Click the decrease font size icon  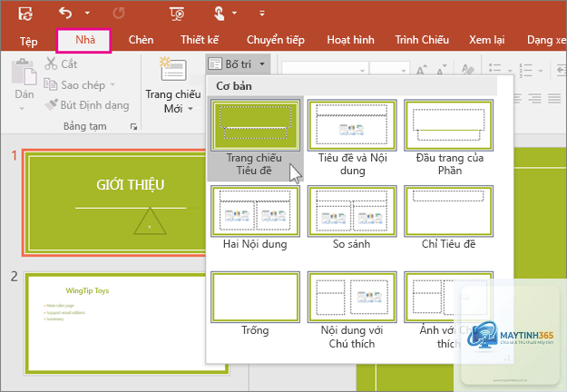pos(442,69)
